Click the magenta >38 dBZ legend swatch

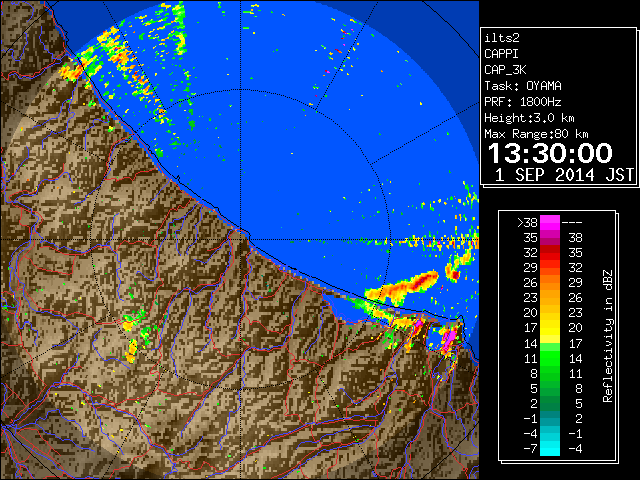pyautogui.click(x=550, y=223)
